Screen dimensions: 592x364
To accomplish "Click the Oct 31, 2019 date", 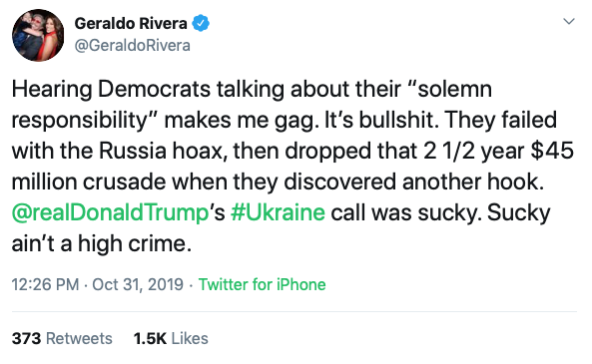I will (138, 285).
